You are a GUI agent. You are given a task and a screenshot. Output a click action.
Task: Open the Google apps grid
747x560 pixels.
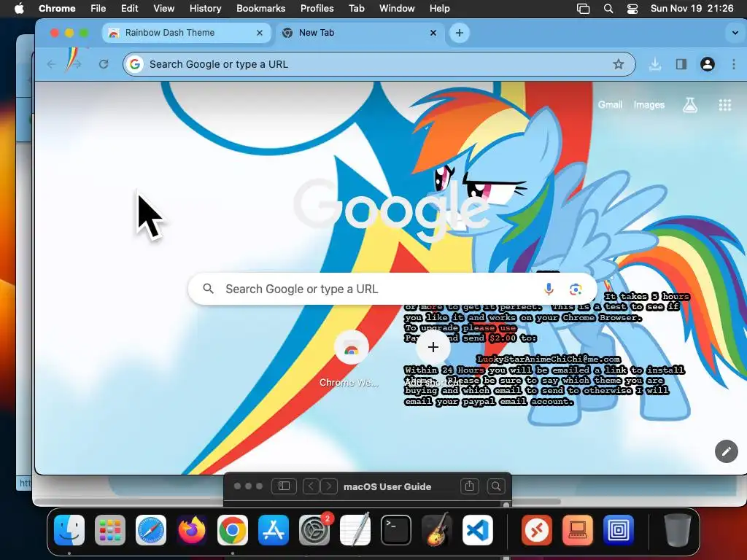(x=724, y=105)
